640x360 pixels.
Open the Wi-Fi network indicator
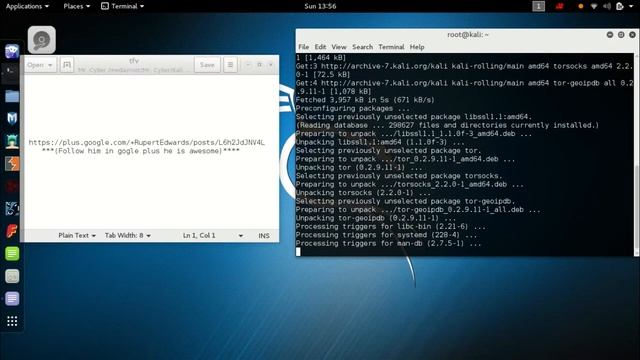pos(594,6)
